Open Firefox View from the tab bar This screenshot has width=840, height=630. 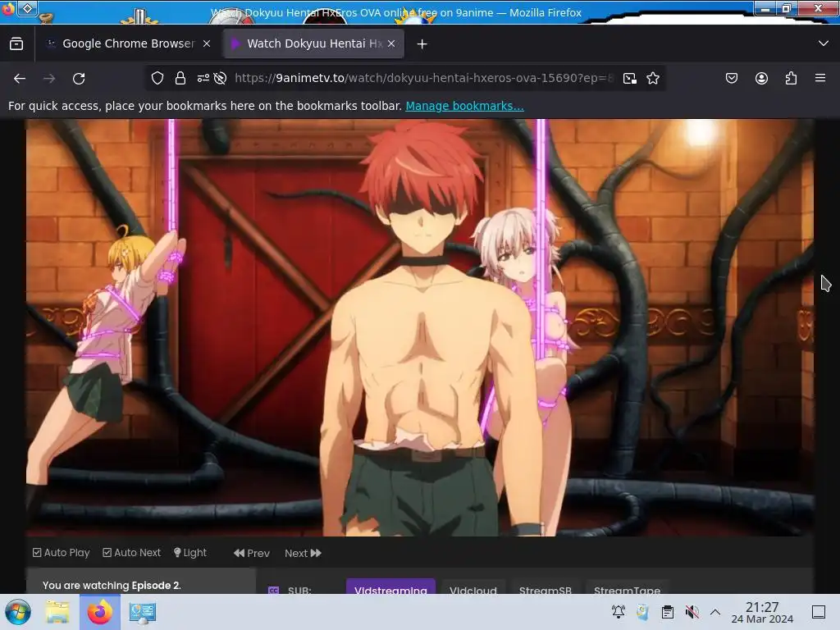tap(16, 44)
